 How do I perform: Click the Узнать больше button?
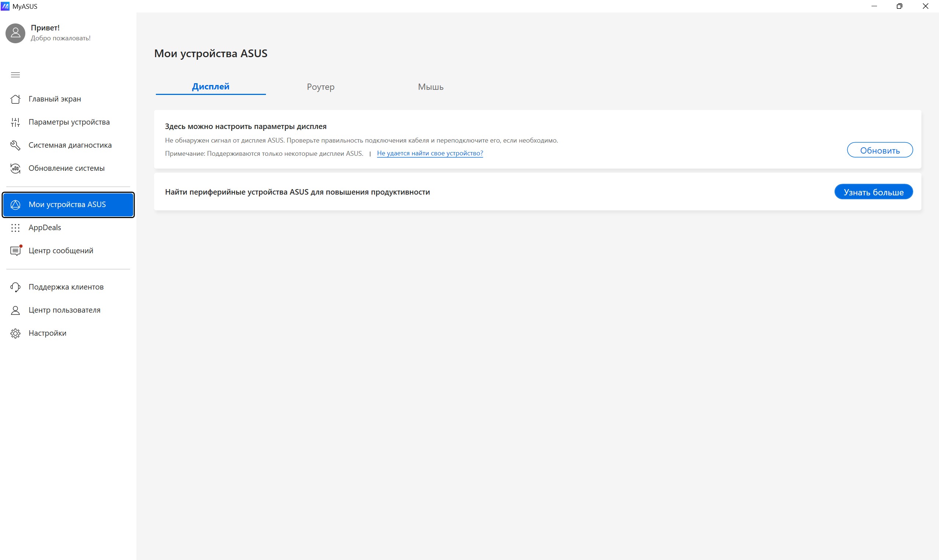[873, 192]
